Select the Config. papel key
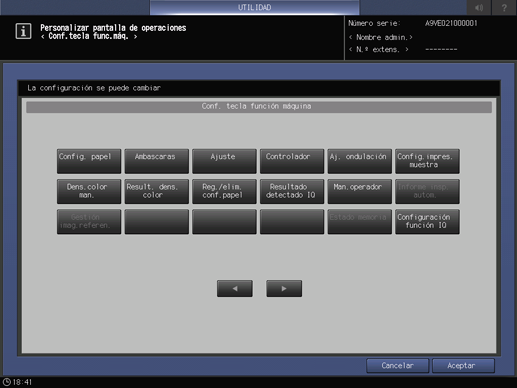Viewport: 517px width, 388px height. tap(89, 161)
